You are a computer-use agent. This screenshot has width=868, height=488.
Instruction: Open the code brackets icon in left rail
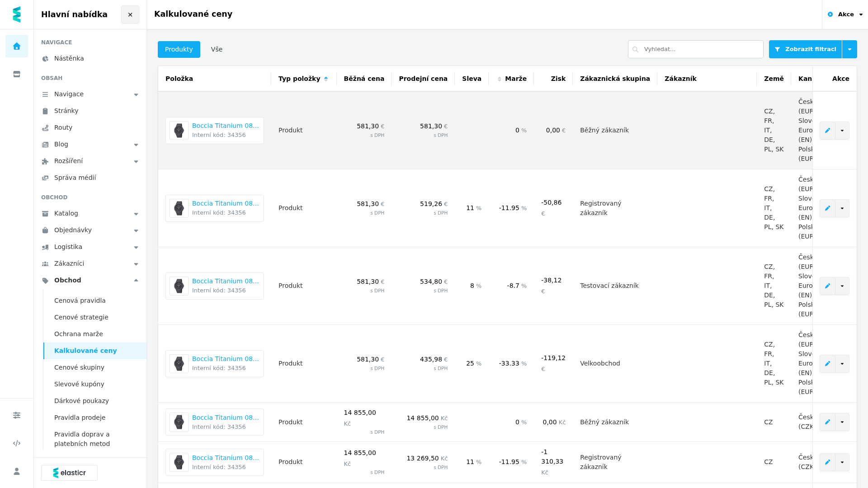click(17, 443)
